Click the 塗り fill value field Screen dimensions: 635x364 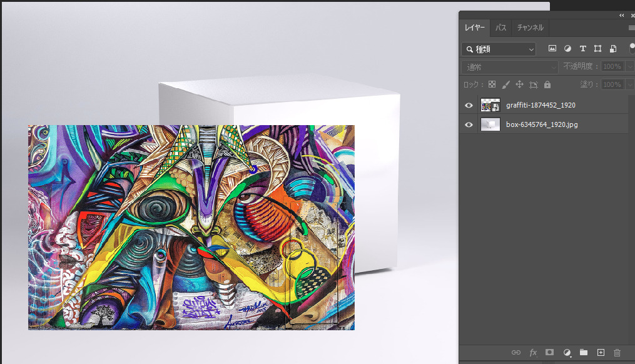[x=612, y=84]
